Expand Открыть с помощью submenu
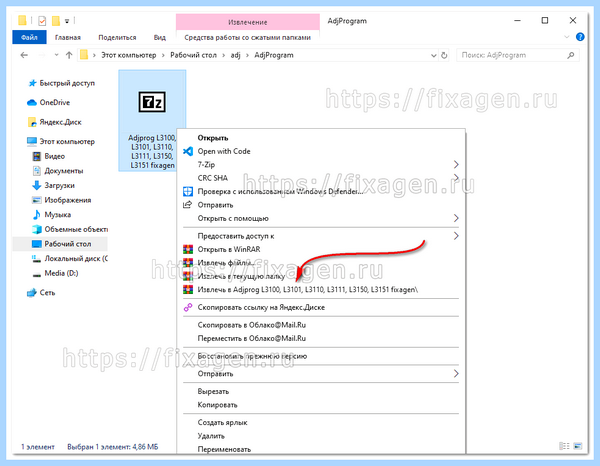The height and width of the screenshot is (466, 600). [321, 218]
